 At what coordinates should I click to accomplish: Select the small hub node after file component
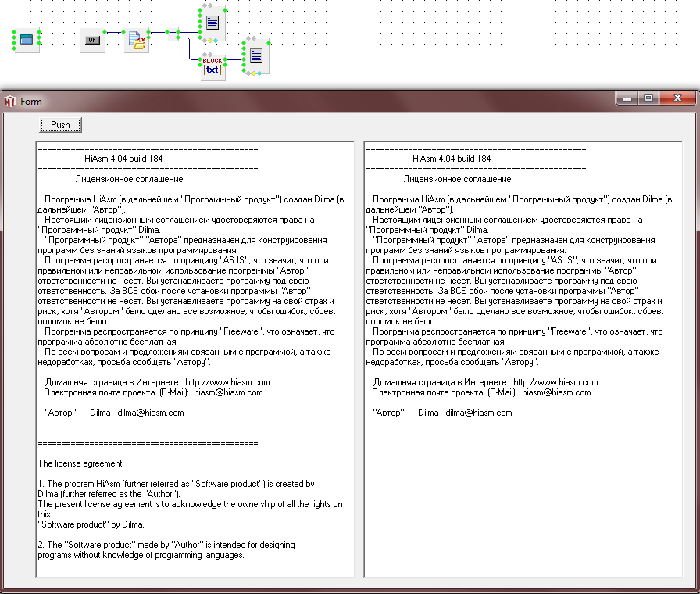173,35
